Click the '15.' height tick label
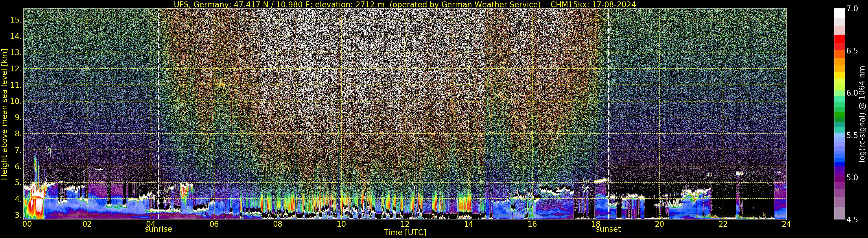The width and height of the screenshot is (868, 238). [16, 20]
